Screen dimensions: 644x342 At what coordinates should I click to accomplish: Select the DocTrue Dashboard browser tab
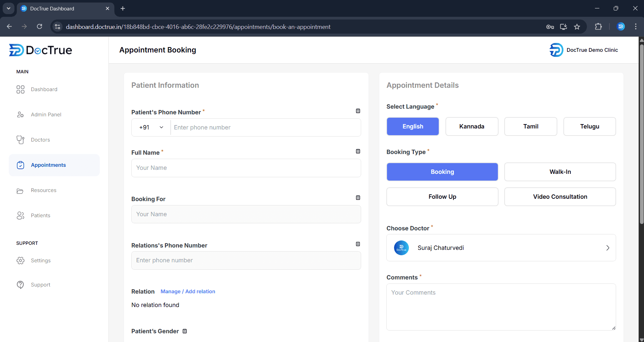point(65,9)
